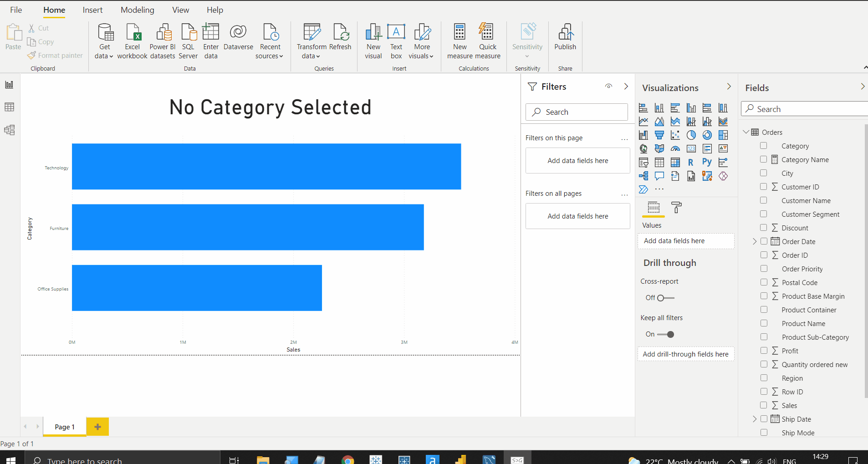This screenshot has height=464, width=868.
Task: Insert a Text box from ribbon
Action: (396, 41)
